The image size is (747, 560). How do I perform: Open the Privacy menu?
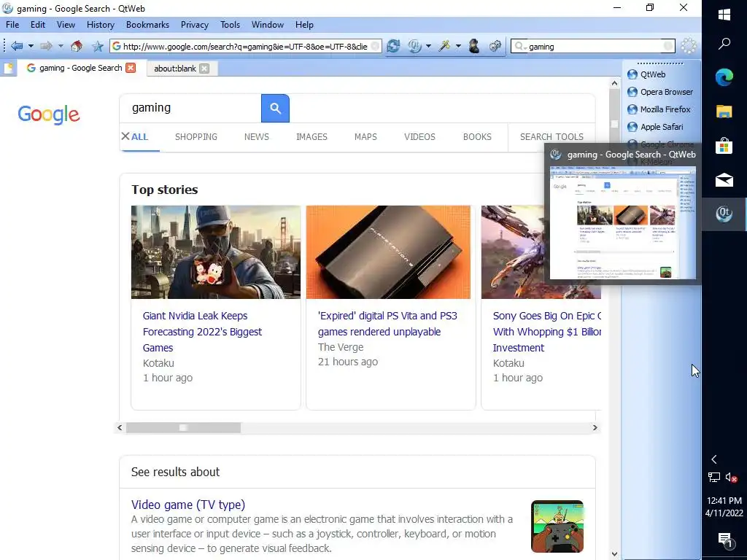tap(194, 25)
